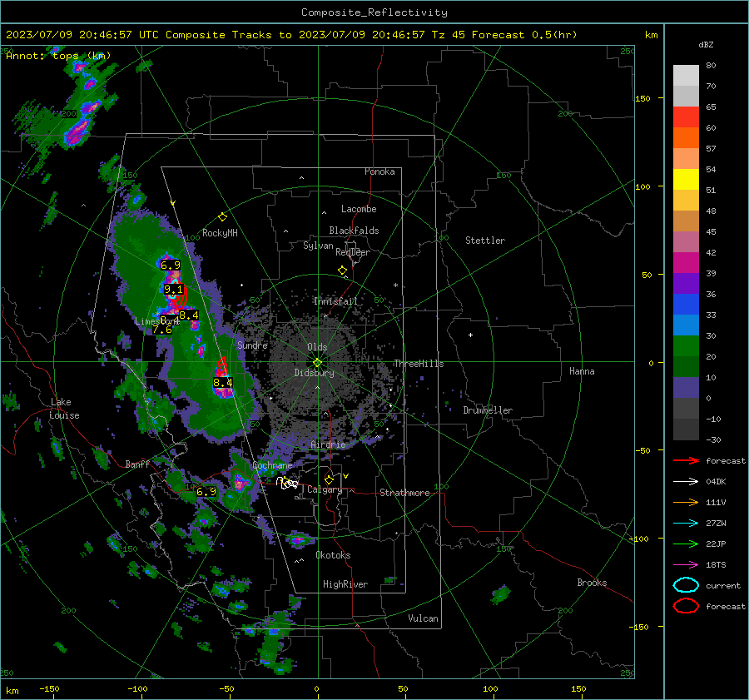This screenshot has height=700, width=749.
Task: Click the white aircraft track west of Calgary
Action: pos(287,483)
